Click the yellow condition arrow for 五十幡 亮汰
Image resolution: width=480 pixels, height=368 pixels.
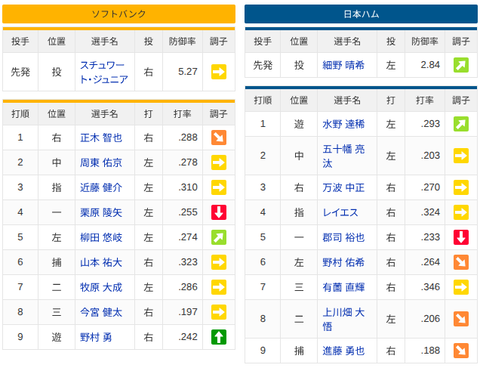point(461,156)
